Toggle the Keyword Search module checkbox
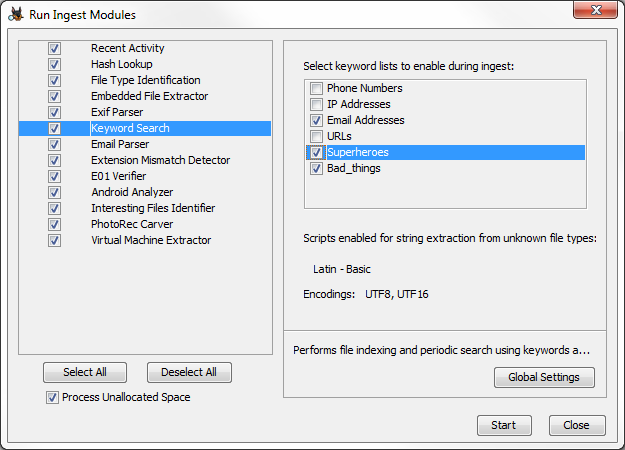 tap(55, 128)
